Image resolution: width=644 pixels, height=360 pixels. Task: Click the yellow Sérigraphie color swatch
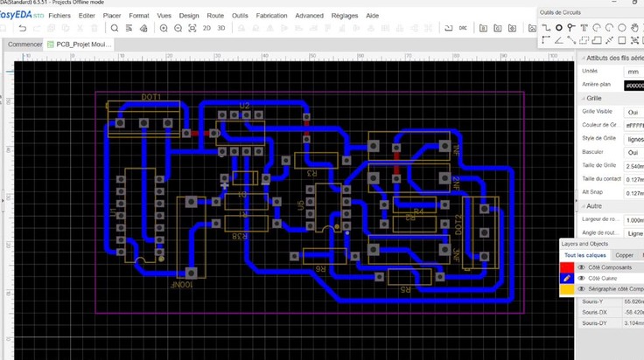[x=567, y=289]
